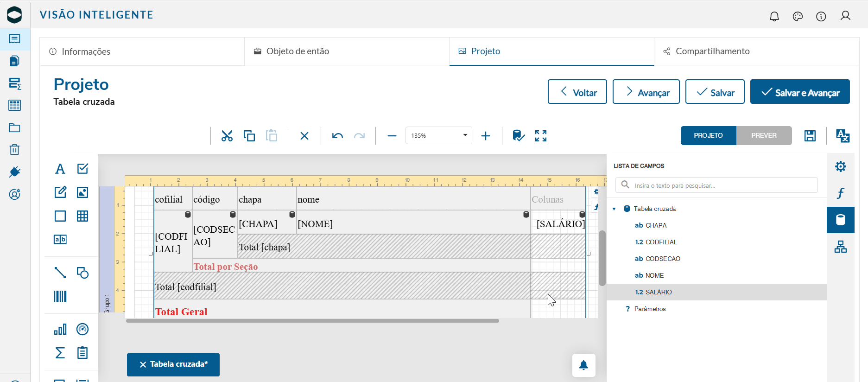The width and height of the screenshot is (868, 382).
Task: Switch to the Compartilhamento tab
Action: (x=756, y=51)
